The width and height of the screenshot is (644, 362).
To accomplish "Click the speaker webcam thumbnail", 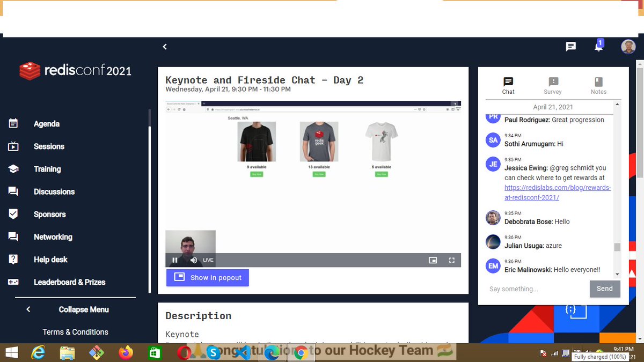I will 191,248.
